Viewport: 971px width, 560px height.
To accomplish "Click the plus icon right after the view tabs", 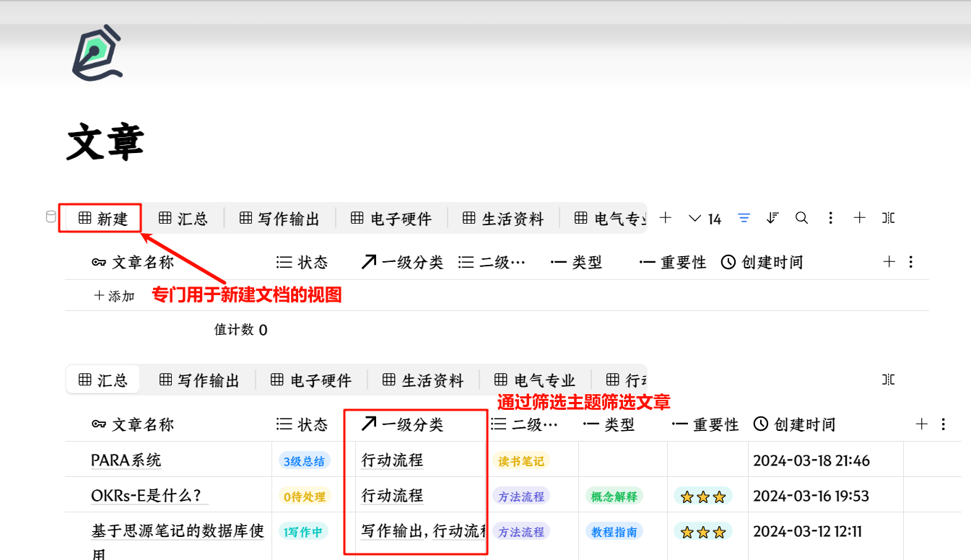I will [666, 218].
